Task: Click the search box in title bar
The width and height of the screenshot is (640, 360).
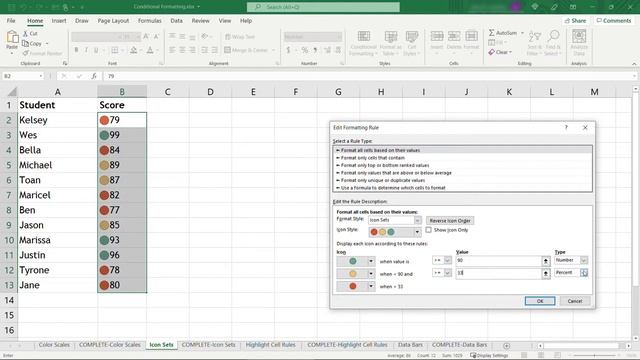Action: [323, 7]
